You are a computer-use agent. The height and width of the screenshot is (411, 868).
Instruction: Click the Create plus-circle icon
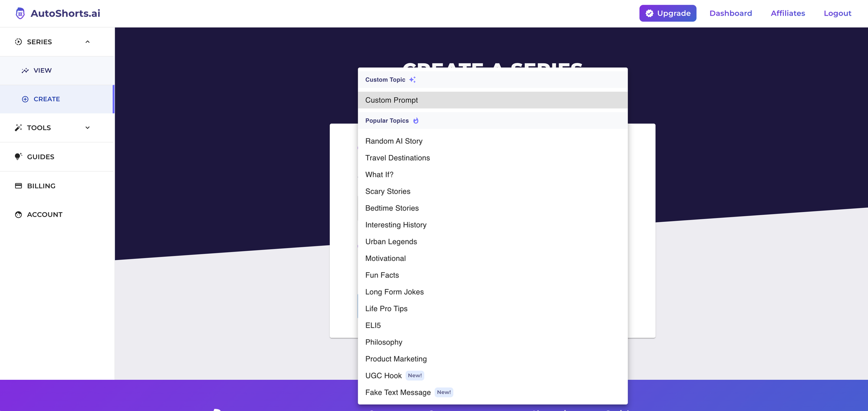coord(26,99)
